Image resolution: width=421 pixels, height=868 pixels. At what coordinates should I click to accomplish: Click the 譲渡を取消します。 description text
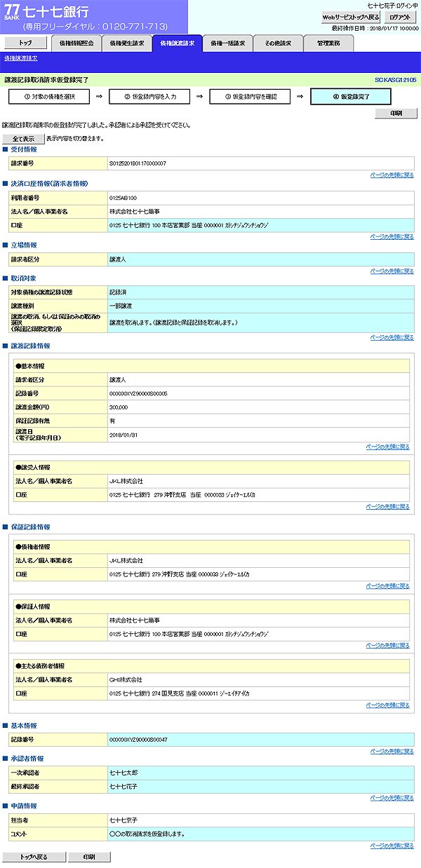(173, 323)
